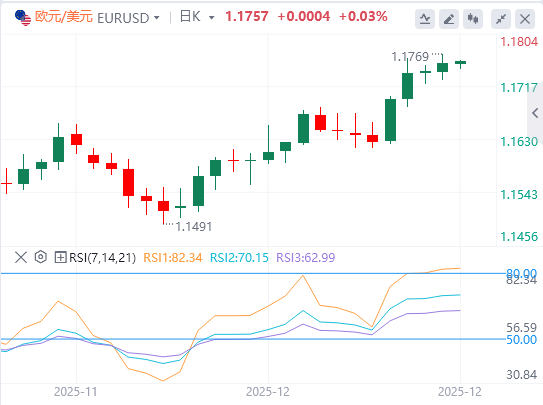
Task: Toggle RSI panel expand plus box
Action: [x=60, y=257]
